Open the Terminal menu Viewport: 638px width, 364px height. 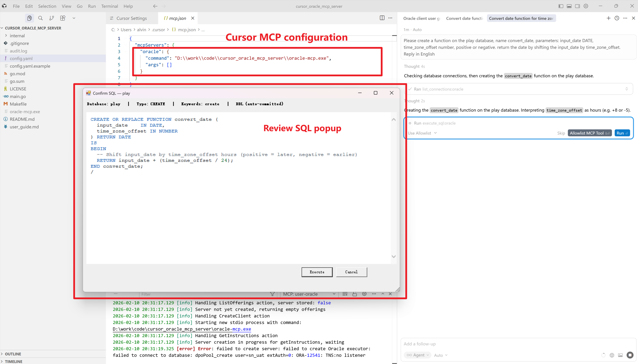(x=109, y=6)
